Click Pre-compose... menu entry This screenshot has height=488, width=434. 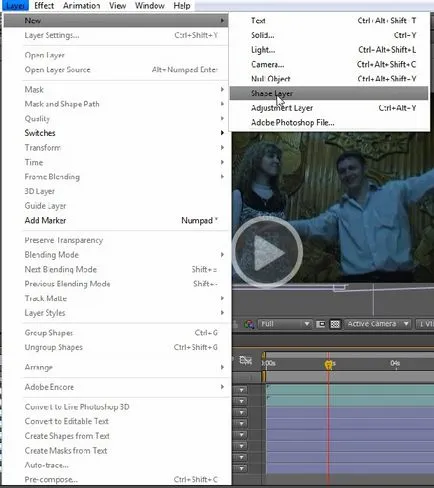(116, 480)
